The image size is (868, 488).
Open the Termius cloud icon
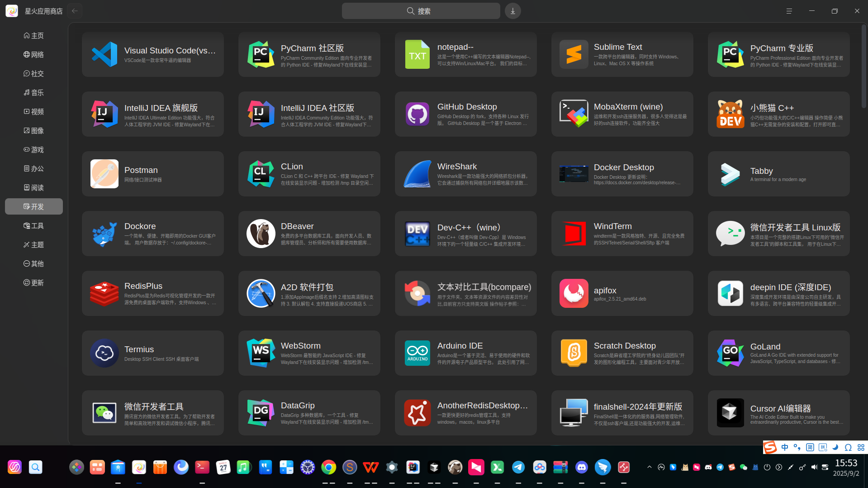tap(104, 353)
